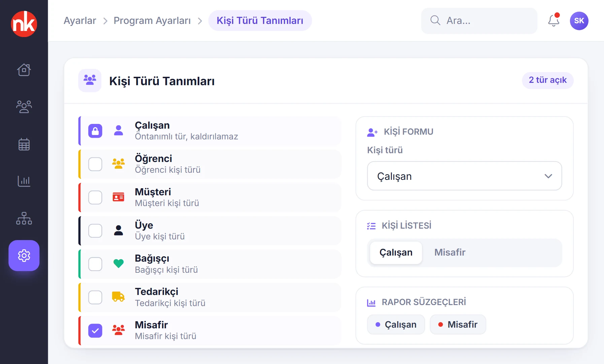
Task: Open the organization chart icon in the sidebar
Action: 24,218
